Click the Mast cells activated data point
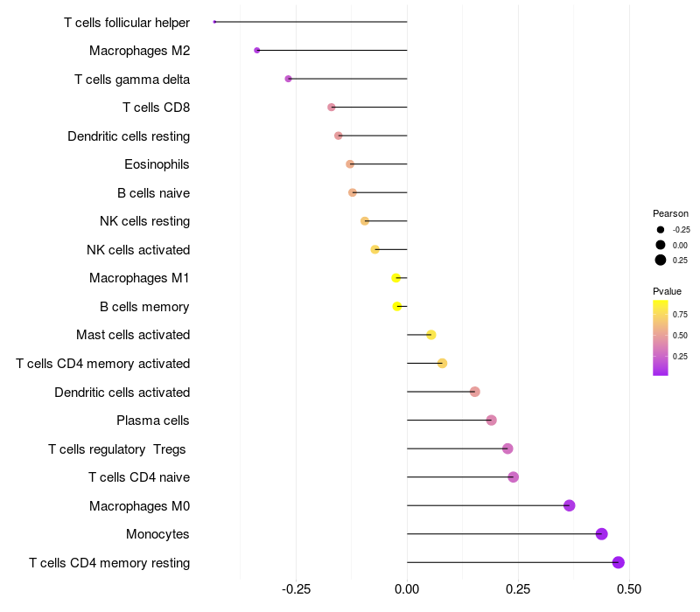Screen dimensions: 700x612 pyautogui.click(x=430, y=335)
